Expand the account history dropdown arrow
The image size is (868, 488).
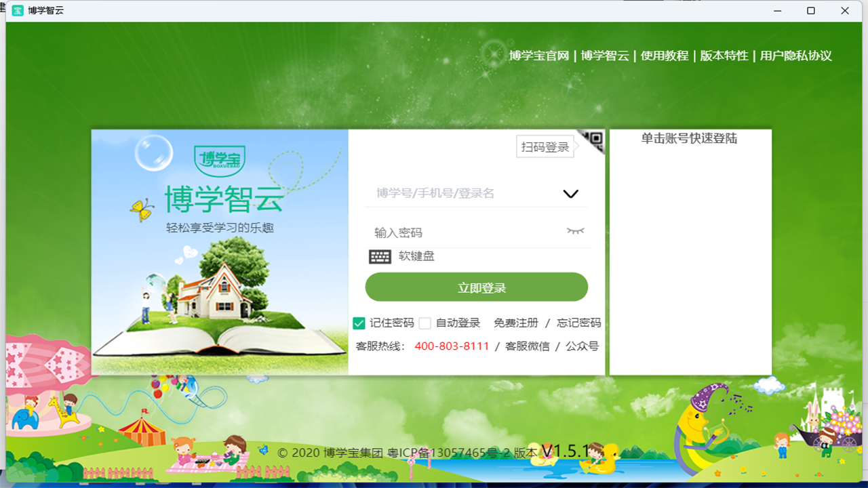571,194
